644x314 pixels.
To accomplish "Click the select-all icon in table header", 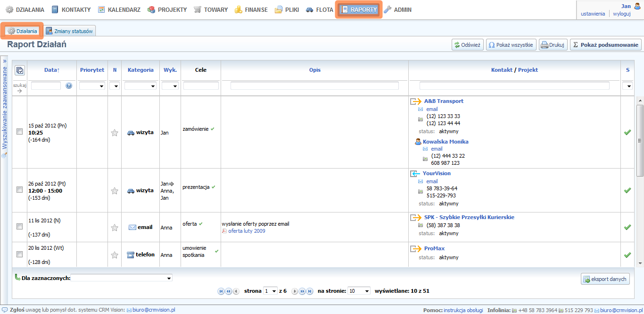I will [19, 70].
